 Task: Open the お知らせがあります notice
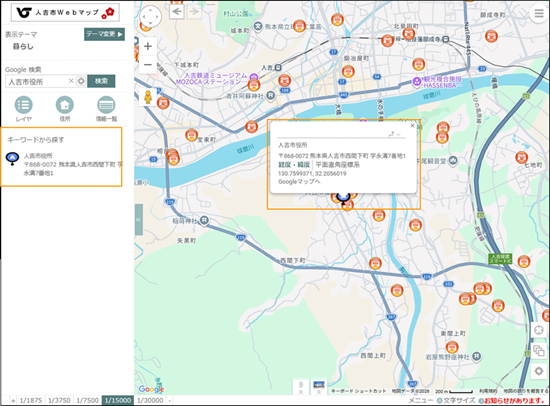coord(513,400)
